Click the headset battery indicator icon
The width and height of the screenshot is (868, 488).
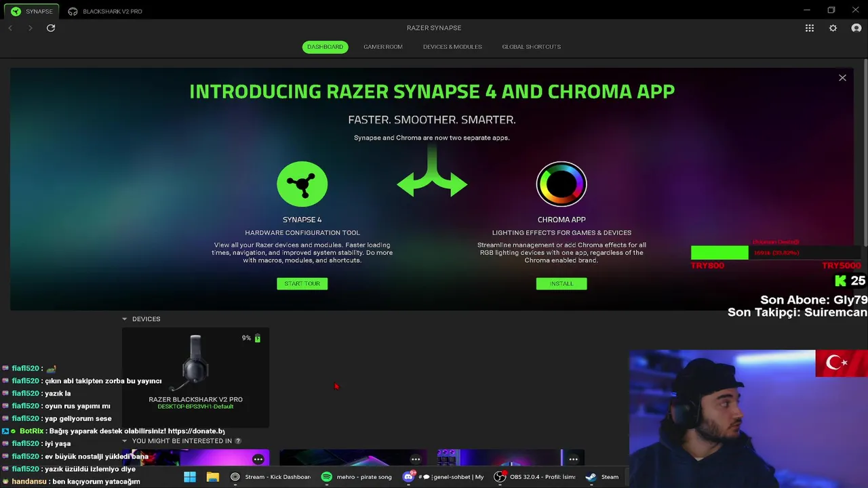click(x=258, y=338)
